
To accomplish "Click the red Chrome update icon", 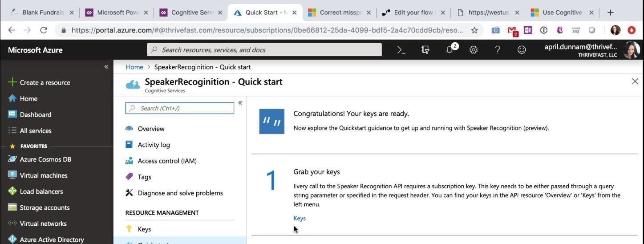I will (x=632, y=30).
